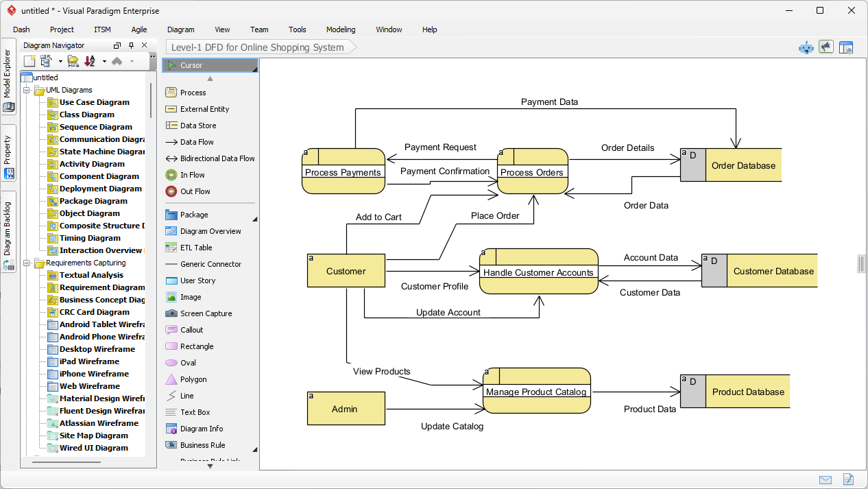The image size is (868, 489).
Task: Click the Sort Diagrams icon in Diagram Navigator
Action: 89,61
